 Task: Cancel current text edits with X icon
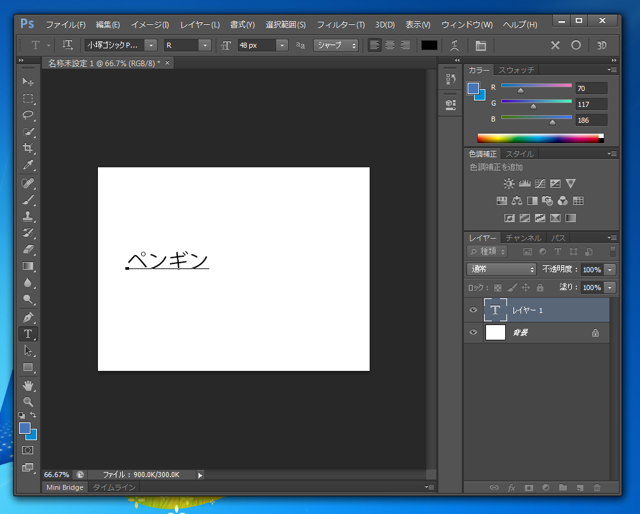(x=555, y=45)
